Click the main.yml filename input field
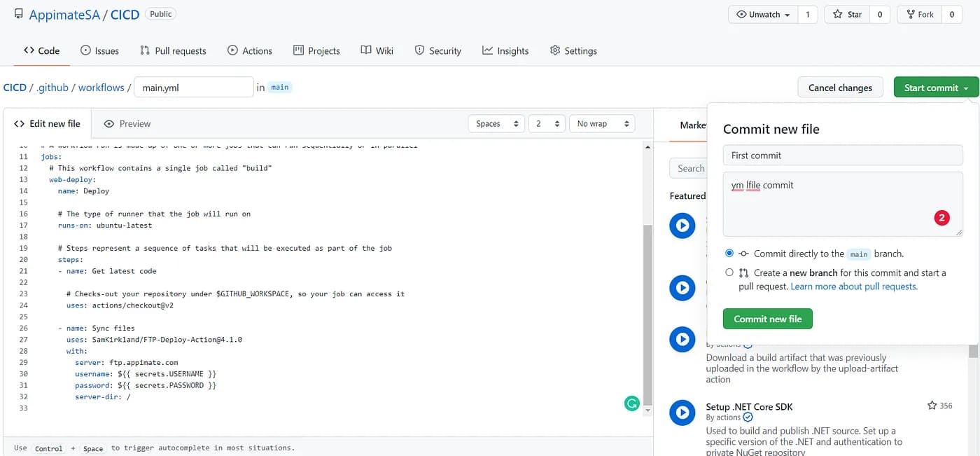980x456 pixels. pyautogui.click(x=193, y=88)
